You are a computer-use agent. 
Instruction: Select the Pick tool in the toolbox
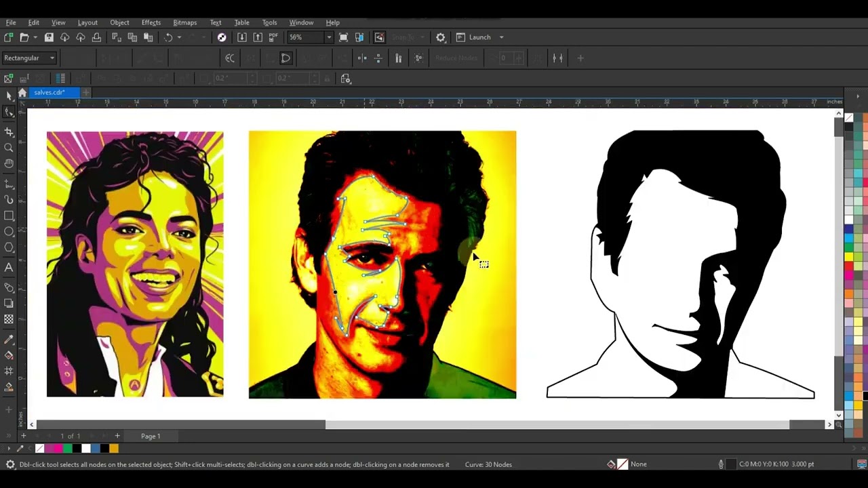9,96
